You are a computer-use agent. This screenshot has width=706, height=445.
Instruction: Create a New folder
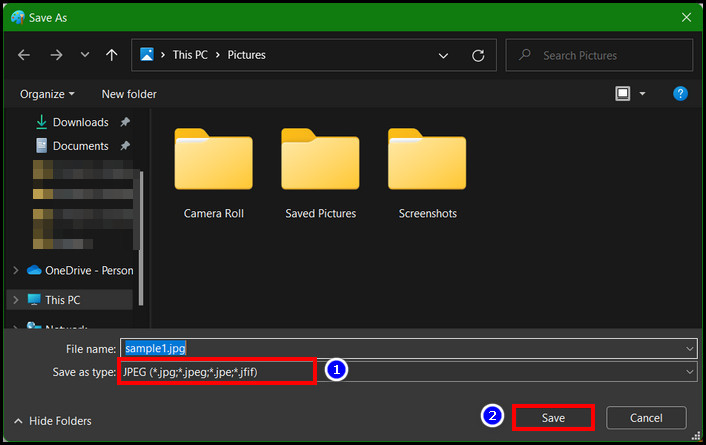129,94
